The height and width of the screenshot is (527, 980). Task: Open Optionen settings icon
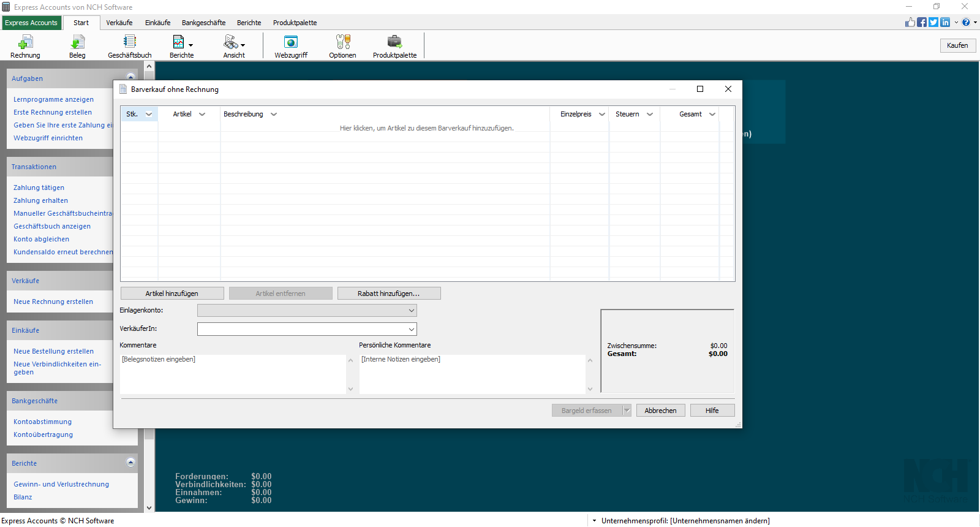click(342, 46)
